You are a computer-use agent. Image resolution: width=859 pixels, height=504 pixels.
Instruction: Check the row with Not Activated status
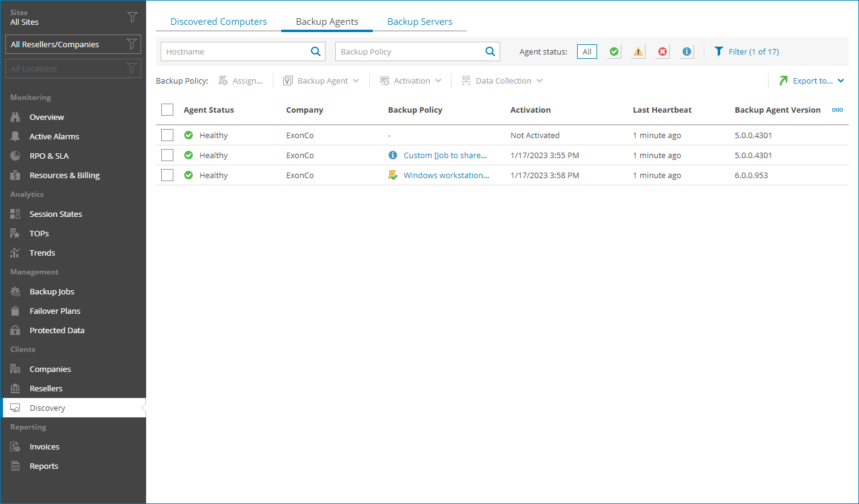click(167, 135)
